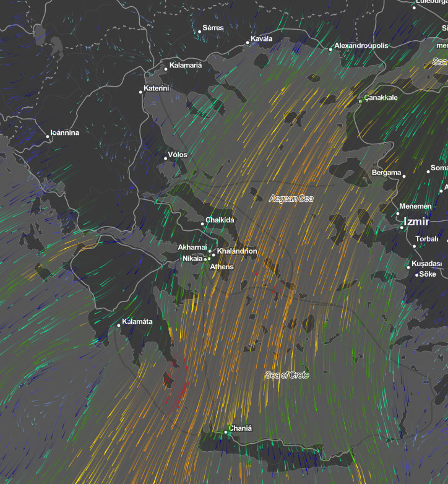Select the Bergama city marker dot
This screenshot has width=448, height=484.
tap(404, 176)
